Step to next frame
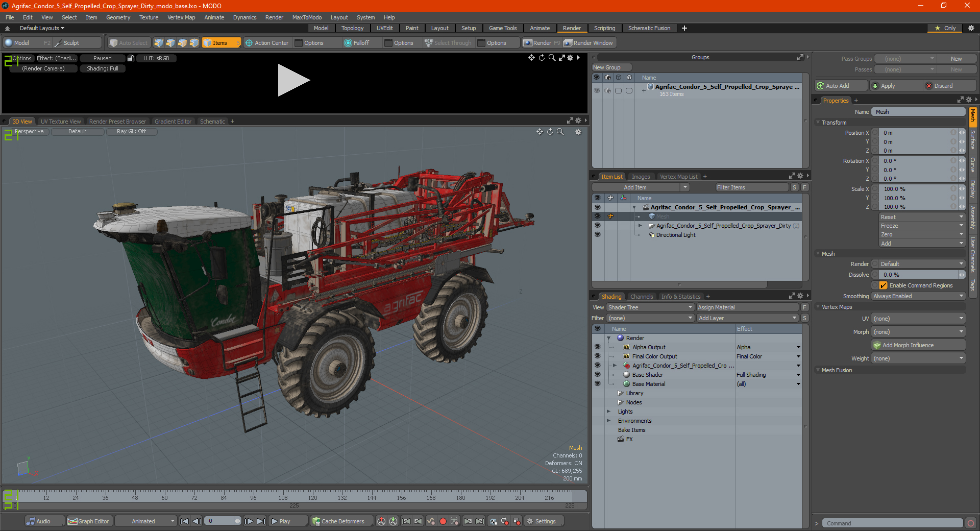This screenshot has width=980, height=531. point(249,521)
